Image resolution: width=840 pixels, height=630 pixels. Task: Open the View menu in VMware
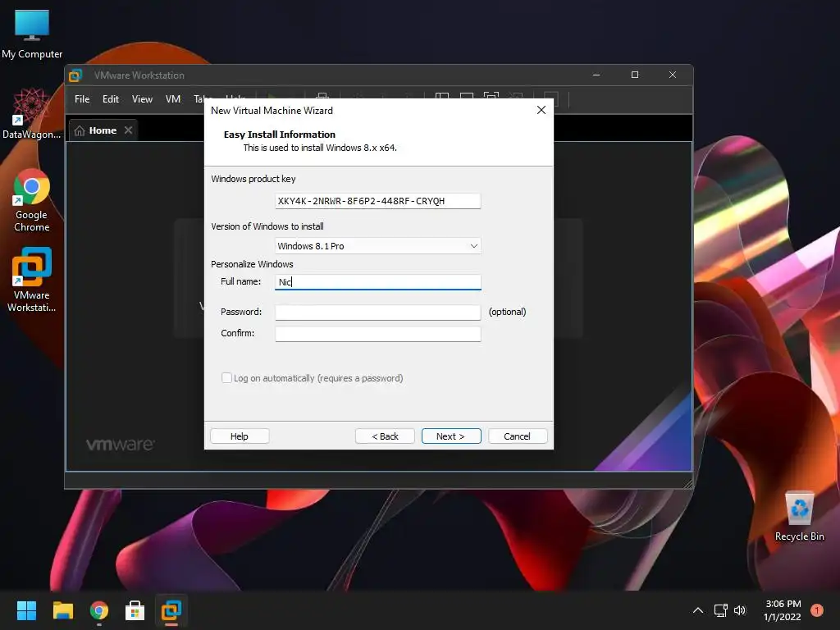(142, 99)
